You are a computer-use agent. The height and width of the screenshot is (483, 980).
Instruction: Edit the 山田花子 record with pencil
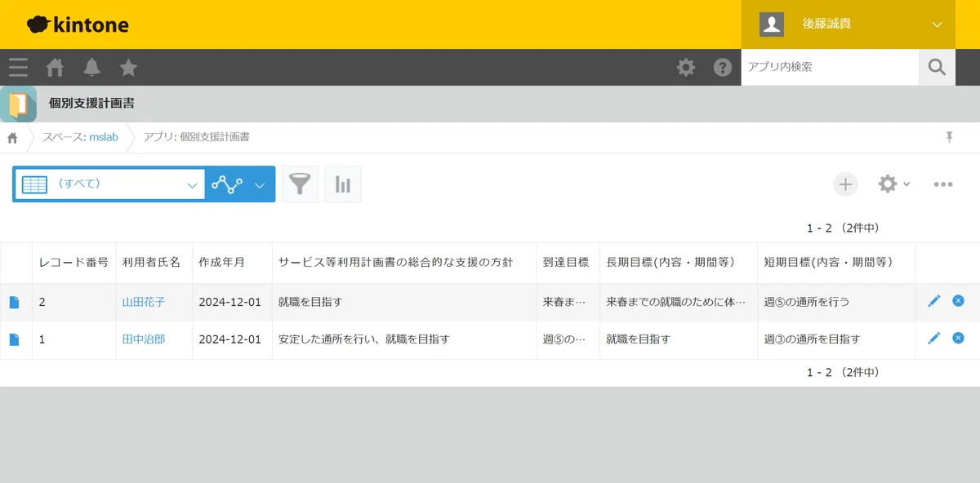point(934,301)
